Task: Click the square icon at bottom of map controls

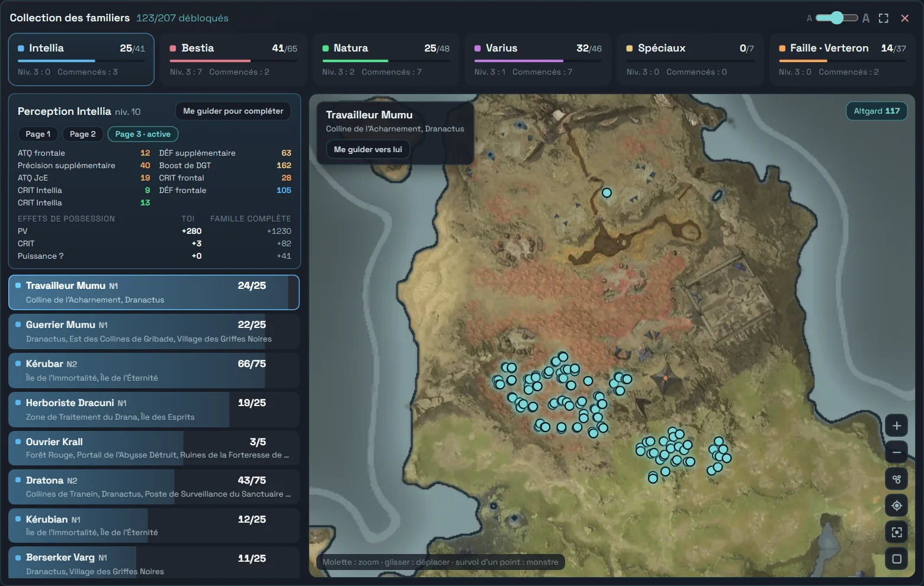Action: click(896, 559)
